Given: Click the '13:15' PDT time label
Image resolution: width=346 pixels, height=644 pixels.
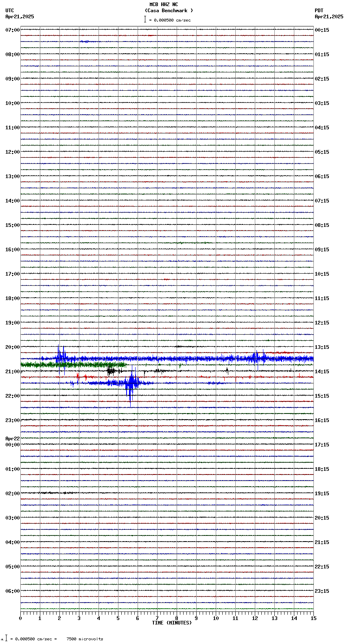Looking at the screenshot, I should (322, 347).
